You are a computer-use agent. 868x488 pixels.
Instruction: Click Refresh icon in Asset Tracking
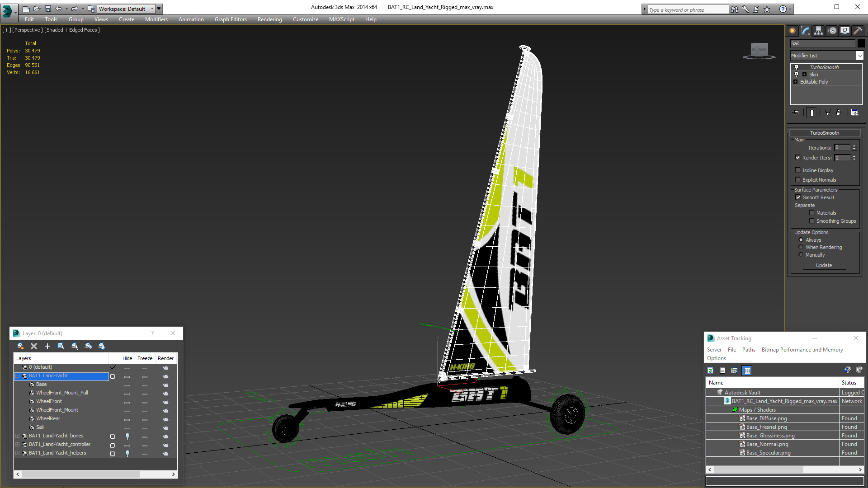(x=710, y=371)
